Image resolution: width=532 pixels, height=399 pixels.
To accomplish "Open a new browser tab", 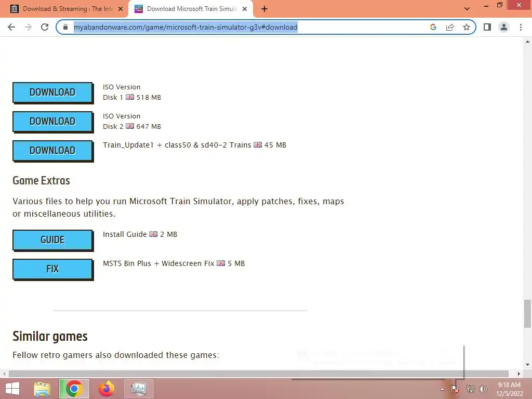I will pyautogui.click(x=264, y=9).
